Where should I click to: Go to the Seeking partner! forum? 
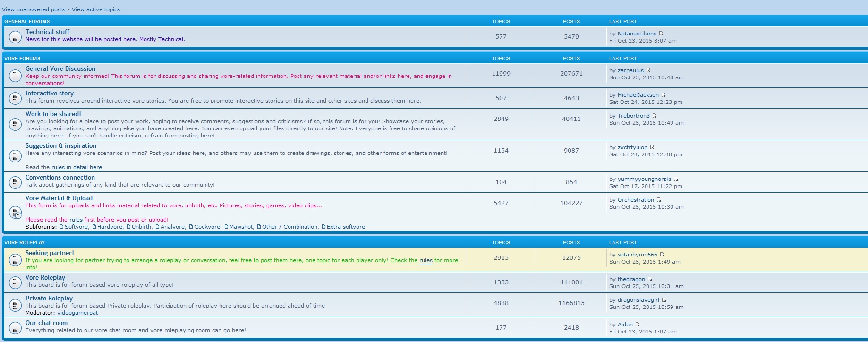[x=50, y=253]
